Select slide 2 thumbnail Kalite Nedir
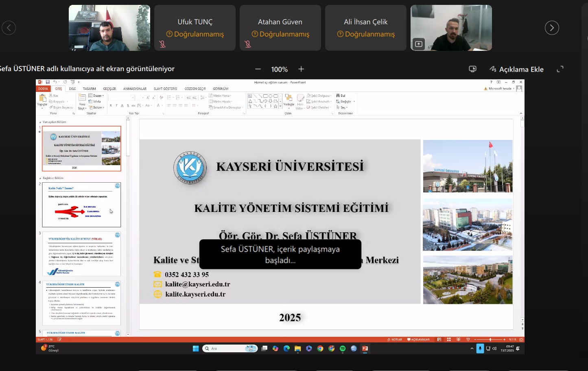 pos(81,205)
